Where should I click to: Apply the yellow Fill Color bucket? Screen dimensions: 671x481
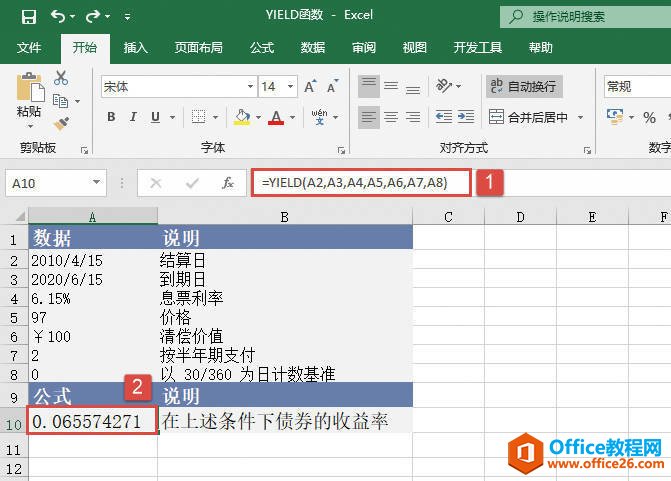click(242, 117)
